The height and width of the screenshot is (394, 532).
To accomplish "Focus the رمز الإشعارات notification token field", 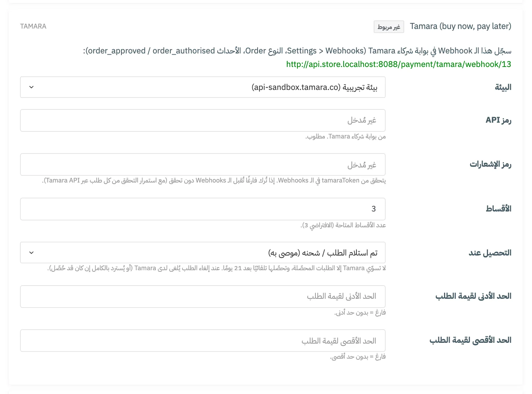I will 203,164.
